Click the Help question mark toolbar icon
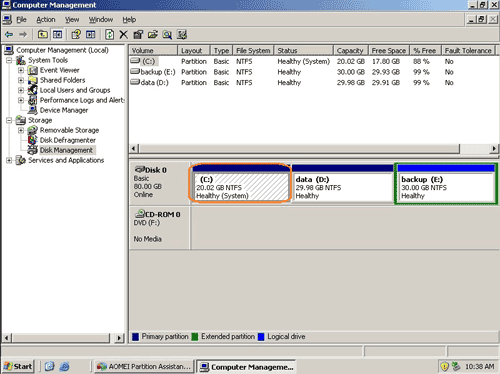This screenshot has height=374, width=500. (76, 34)
